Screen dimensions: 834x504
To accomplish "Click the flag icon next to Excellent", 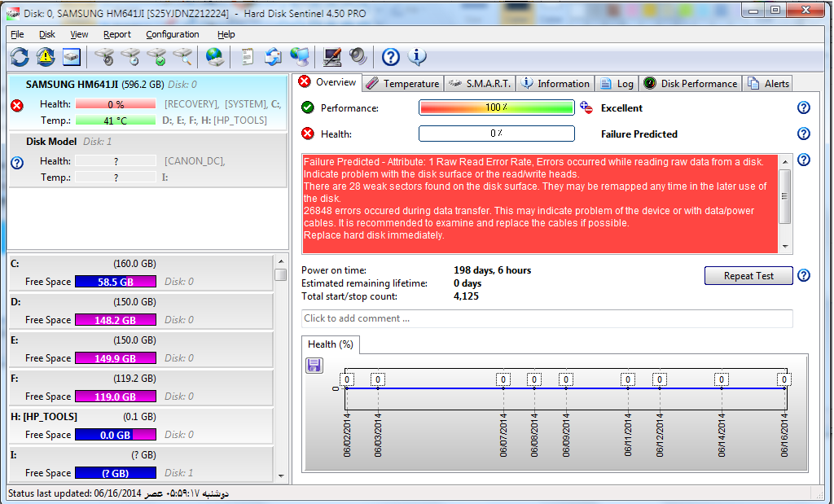I will coord(586,107).
